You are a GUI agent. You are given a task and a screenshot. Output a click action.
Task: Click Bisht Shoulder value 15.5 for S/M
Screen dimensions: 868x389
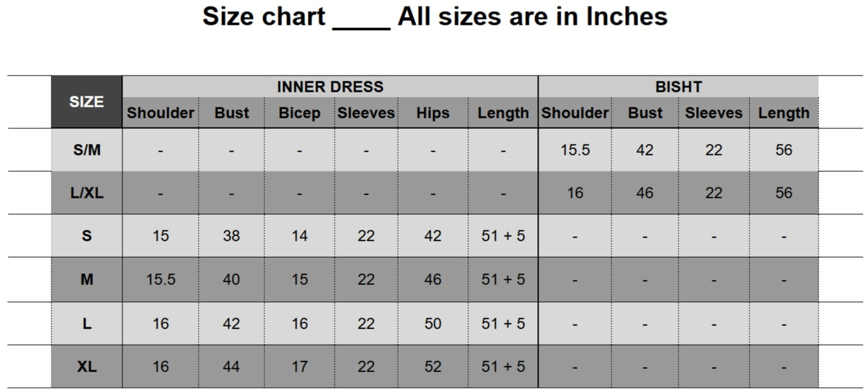point(575,150)
